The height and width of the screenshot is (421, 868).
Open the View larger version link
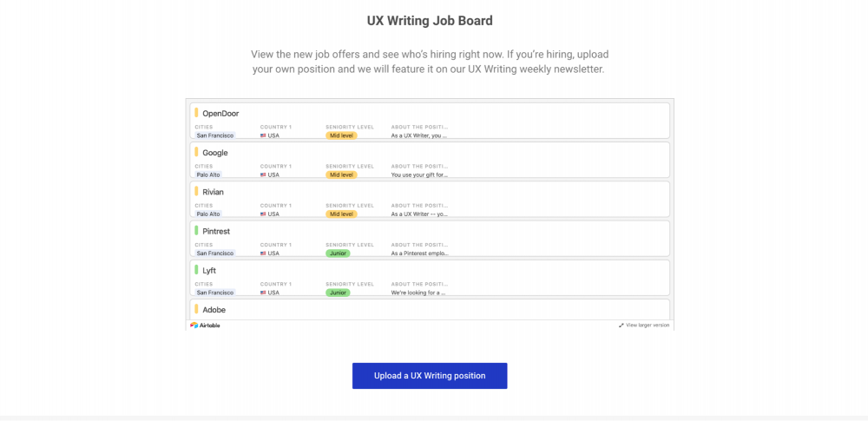click(x=648, y=326)
